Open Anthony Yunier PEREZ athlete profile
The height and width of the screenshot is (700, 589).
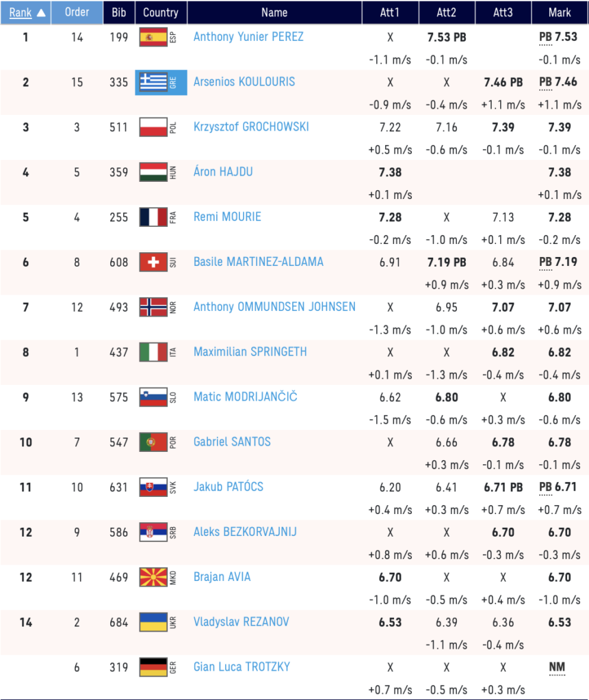point(248,37)
